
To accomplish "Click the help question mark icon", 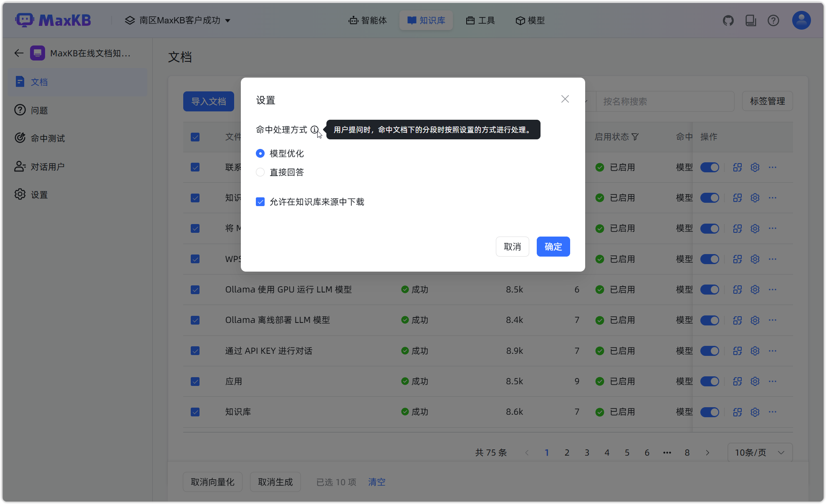I will (773, 20).
